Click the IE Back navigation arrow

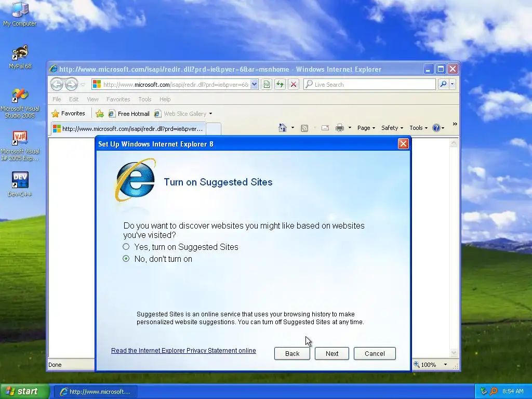57,84
